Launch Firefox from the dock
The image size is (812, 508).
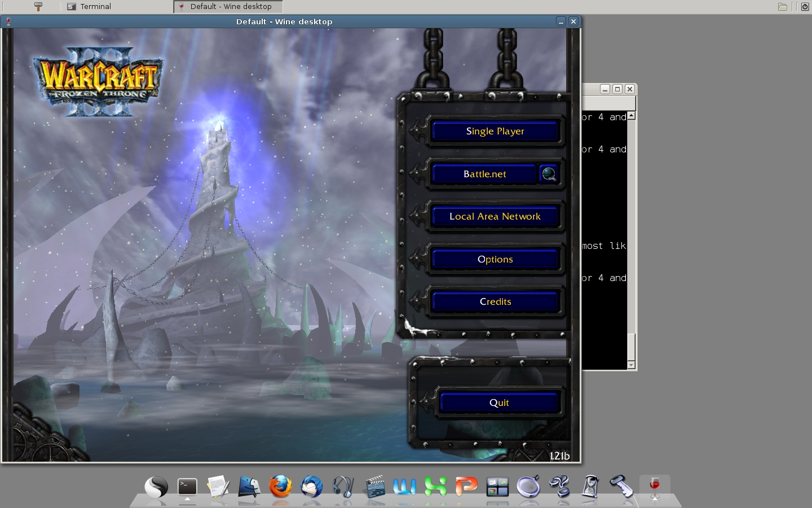[280, 487]
